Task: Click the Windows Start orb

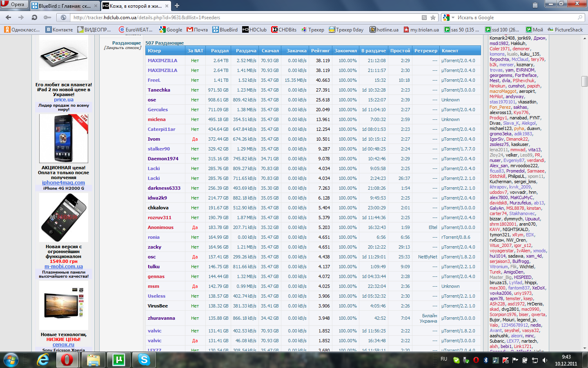Action: coord(11,360)
